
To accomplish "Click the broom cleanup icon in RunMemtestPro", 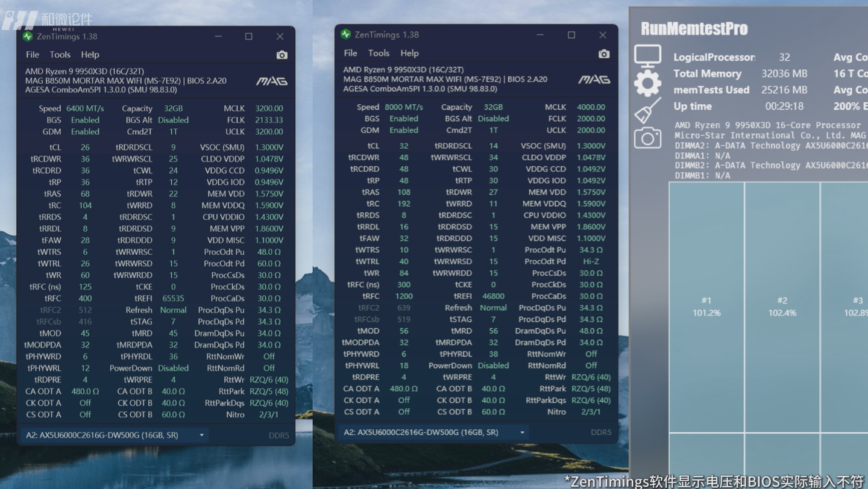I will point(647,111).
